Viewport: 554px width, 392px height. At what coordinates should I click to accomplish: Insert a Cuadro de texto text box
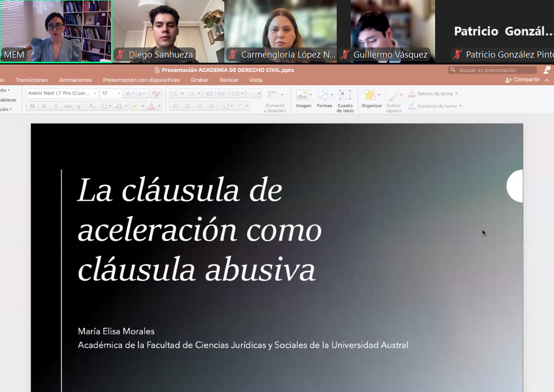[x=345, y=96]
